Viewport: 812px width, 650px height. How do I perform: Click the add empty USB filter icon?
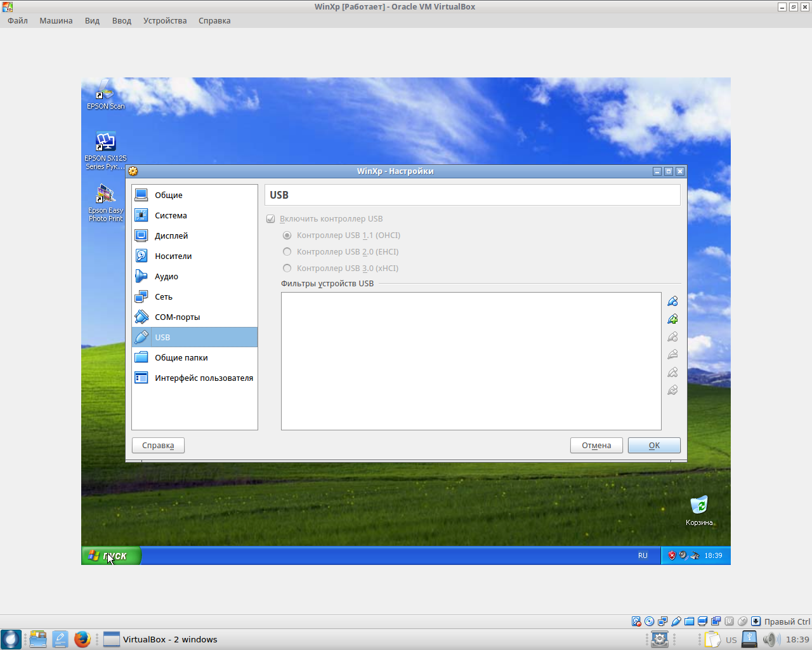pyautogui.click(x=672, y=301)
